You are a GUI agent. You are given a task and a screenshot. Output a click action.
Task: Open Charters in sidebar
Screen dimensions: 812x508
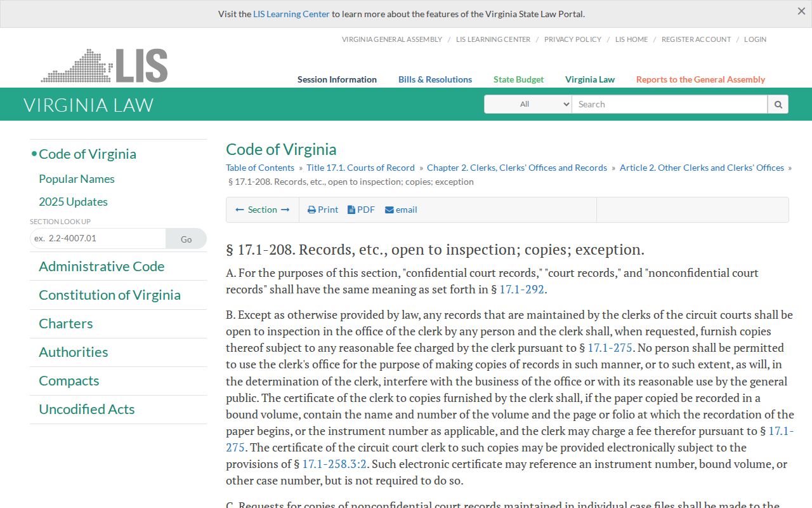click(66, 324)
